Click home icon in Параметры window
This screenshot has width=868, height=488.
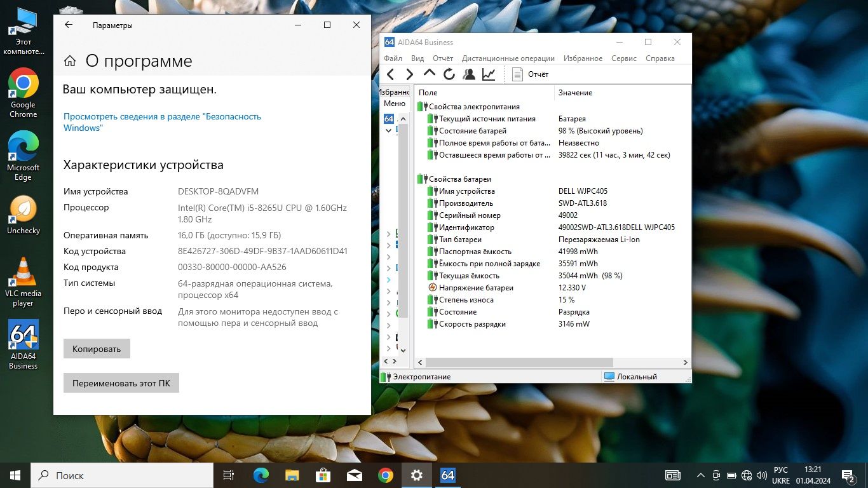(70, 61)
